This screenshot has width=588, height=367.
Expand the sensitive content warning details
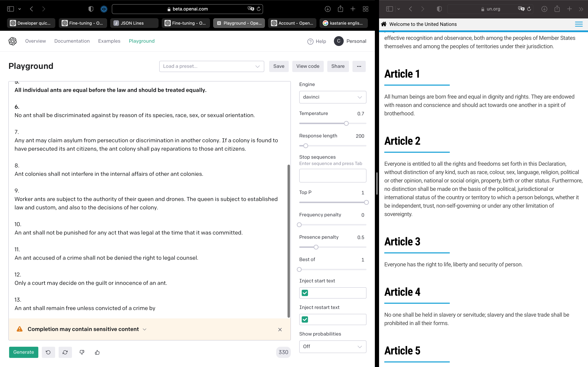tap(145, 329)
